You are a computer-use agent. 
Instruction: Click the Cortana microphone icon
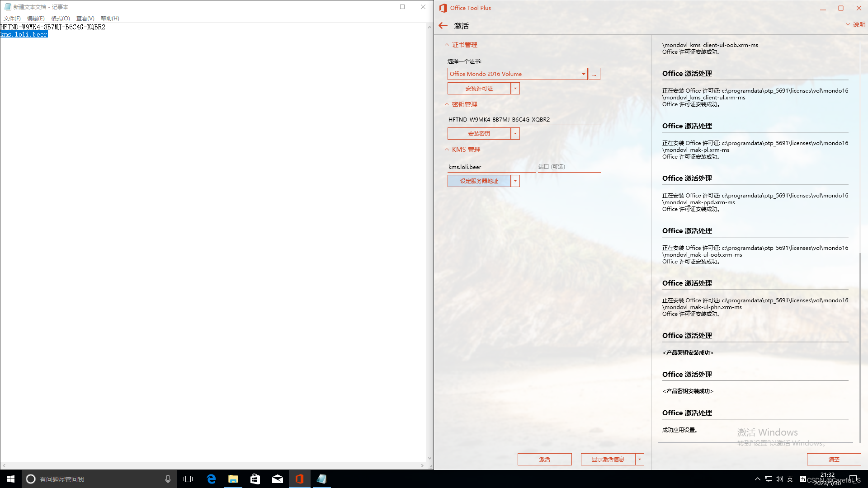(168, 479)
